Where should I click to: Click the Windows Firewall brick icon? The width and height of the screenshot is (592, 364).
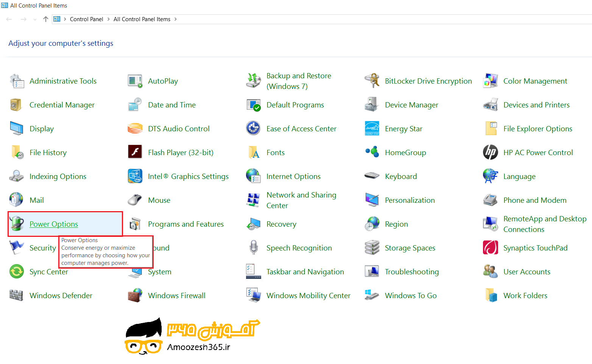[x=135, y=296]
